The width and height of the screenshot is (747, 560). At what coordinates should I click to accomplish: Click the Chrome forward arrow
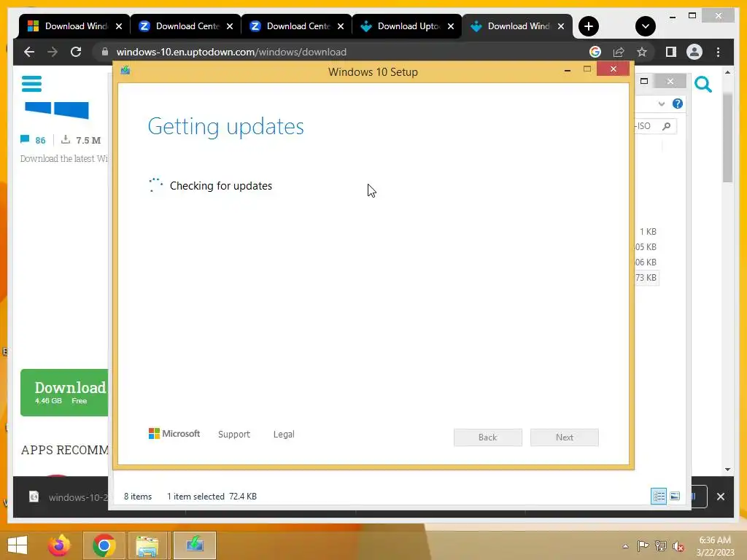pyautogui.click(x=53, y=52)
